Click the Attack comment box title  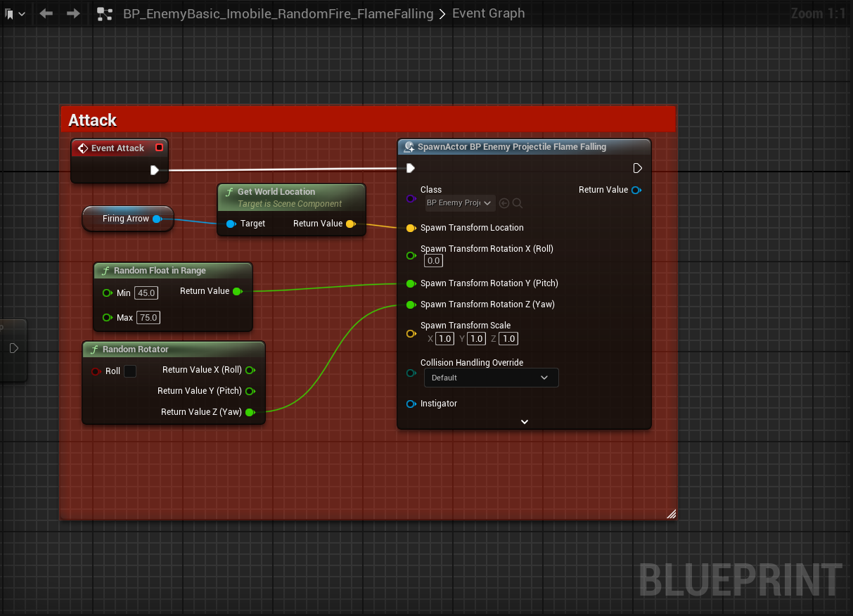(93, 120)
